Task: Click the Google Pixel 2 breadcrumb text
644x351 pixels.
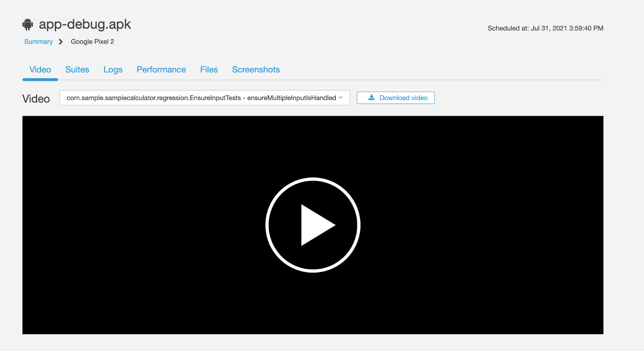Action: (x=92, y=42)
